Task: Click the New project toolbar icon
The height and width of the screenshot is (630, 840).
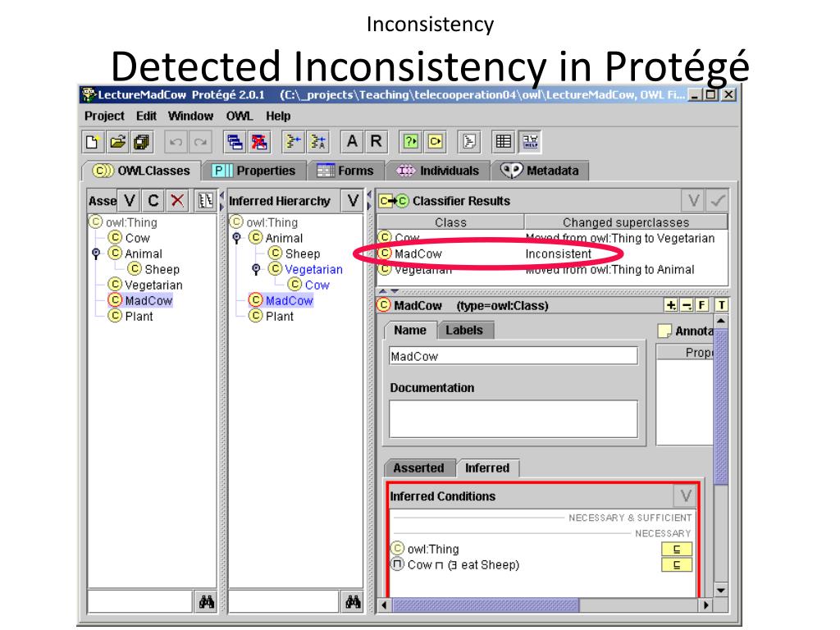Action: 92,142
